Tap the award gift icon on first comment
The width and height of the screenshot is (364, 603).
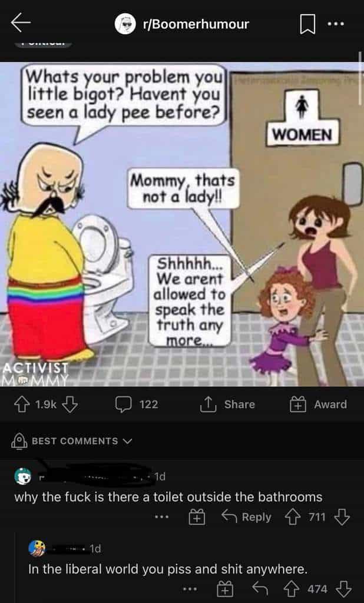coord(196,518)
